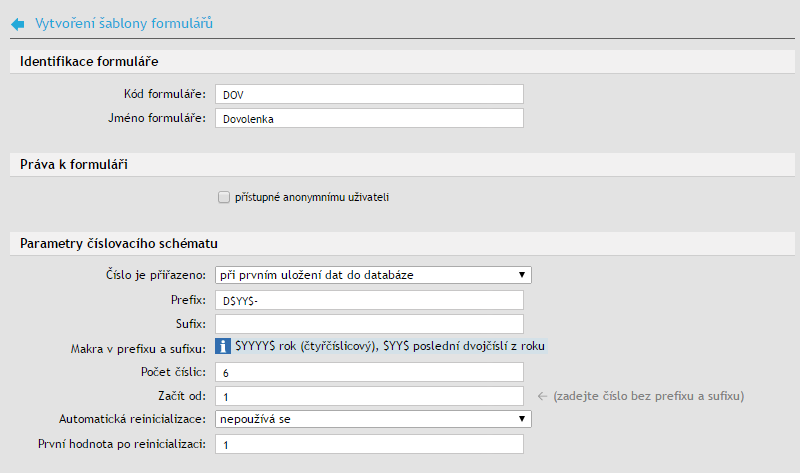Open the 'Číslo je přiřazeno' dropdown
Viewport: 800px width, 473px height.
coord(373,274)
